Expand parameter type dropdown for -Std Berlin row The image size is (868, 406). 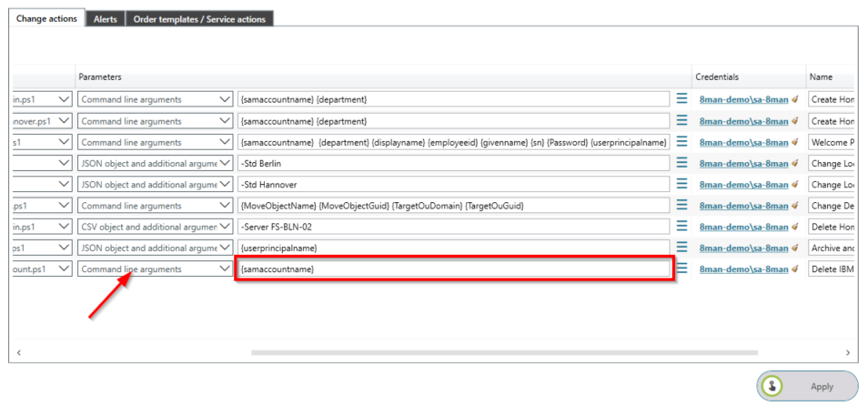click(x=225, y=163)
